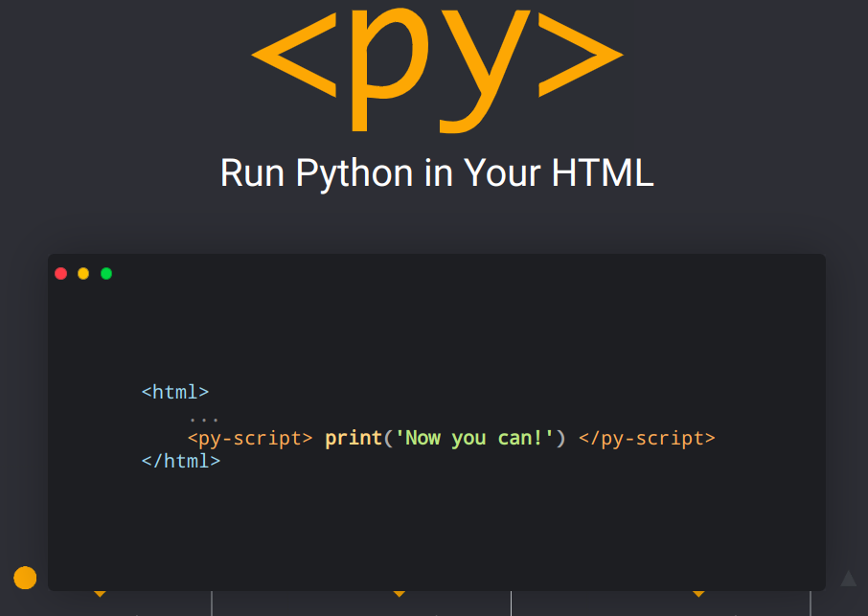Click the "Run Python in Your HTML" heading

[x=436, y=173]
